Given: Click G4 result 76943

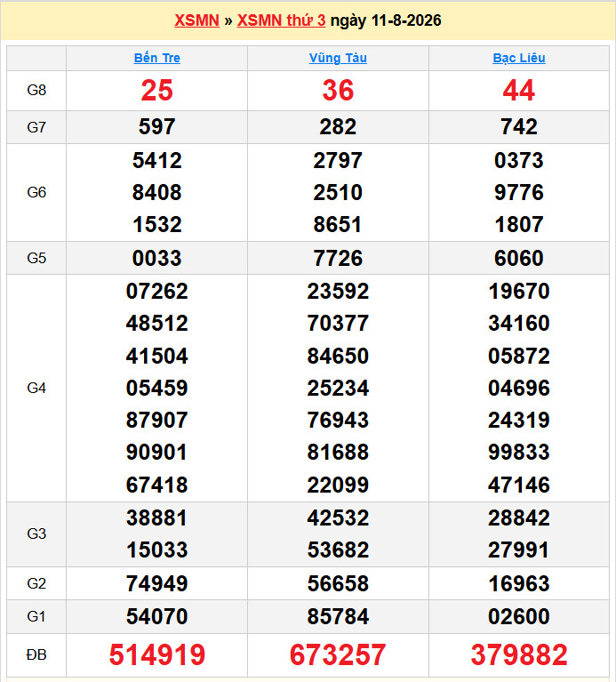Looking at the screenshot, I should point(338,421).
